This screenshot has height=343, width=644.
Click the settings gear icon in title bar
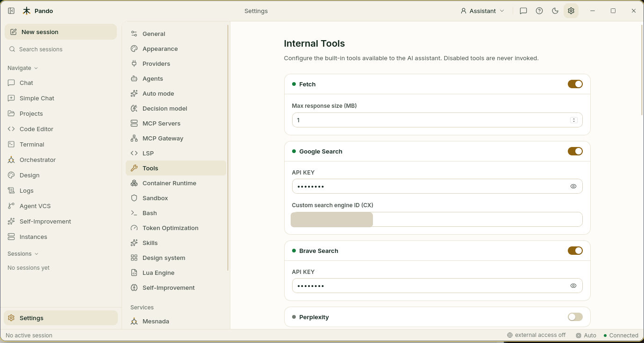click(571, 11)
